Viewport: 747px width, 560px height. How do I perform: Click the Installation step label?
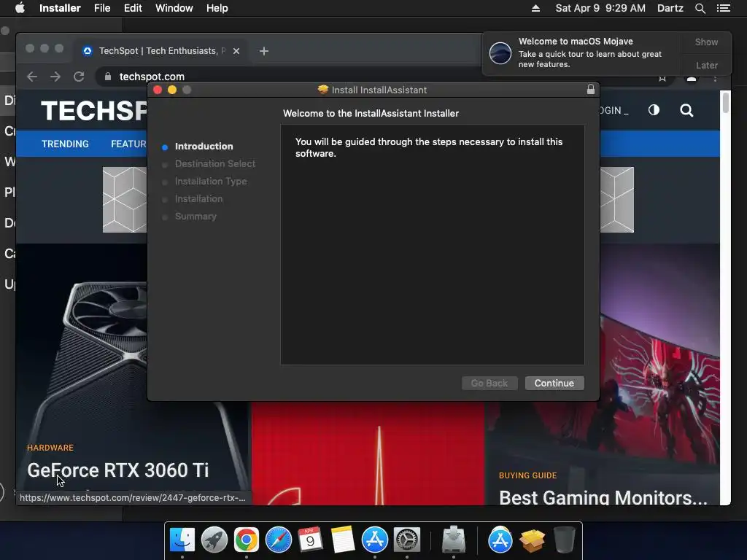click(x=198, y=199)
